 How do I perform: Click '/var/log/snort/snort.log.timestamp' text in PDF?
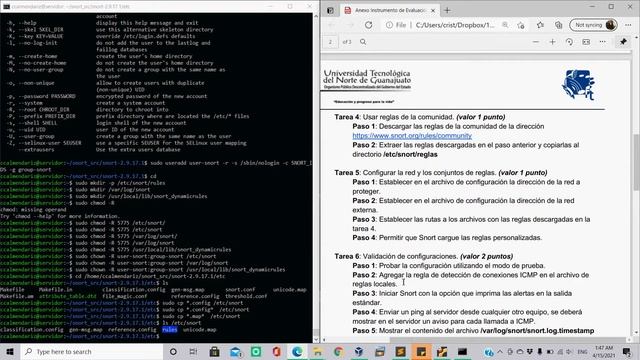coord(537,331)
